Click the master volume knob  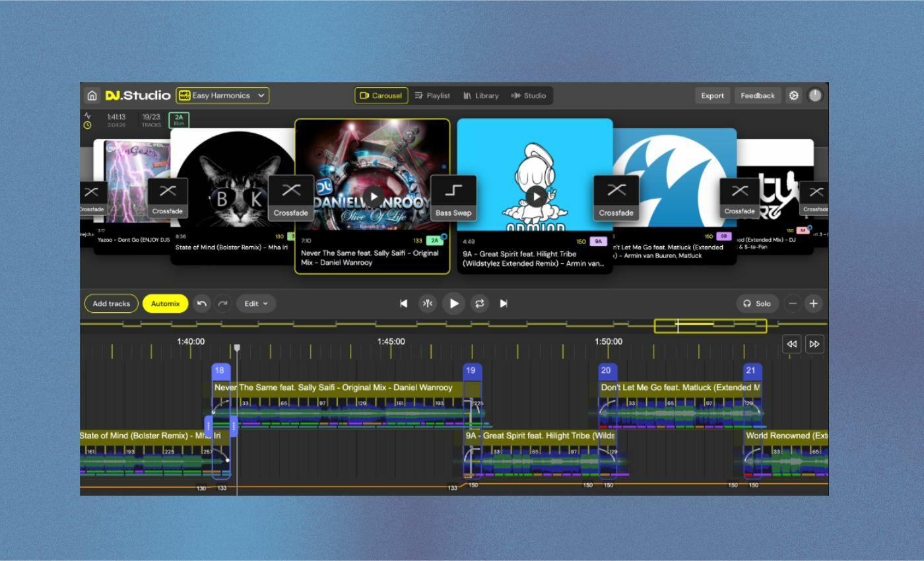(x=815, y=96)
